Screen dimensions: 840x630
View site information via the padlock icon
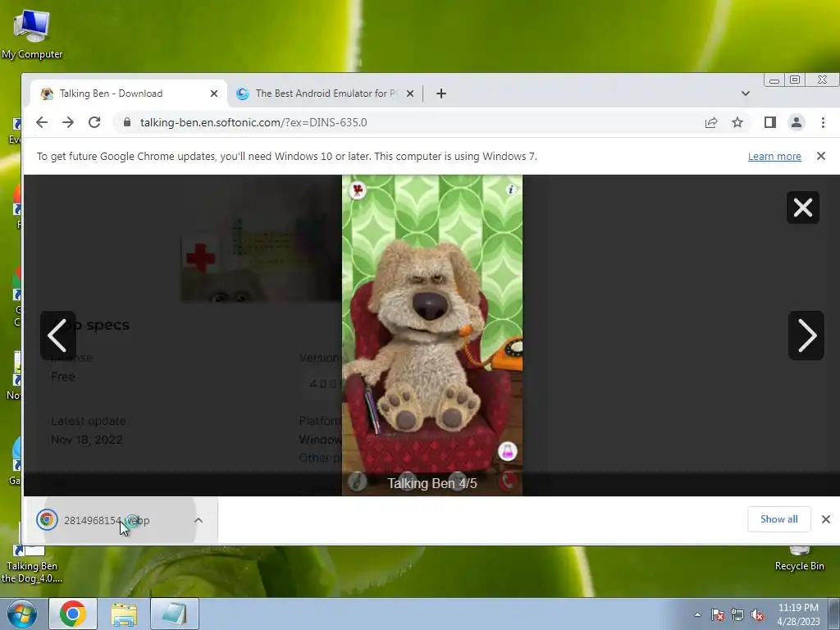coord(127,122)
